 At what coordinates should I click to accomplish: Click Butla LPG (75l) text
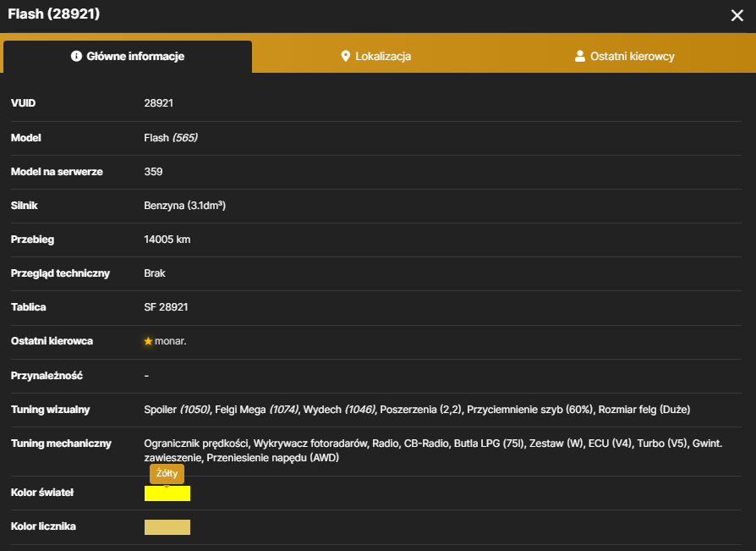pyautogui.click(x=489, y=444)
